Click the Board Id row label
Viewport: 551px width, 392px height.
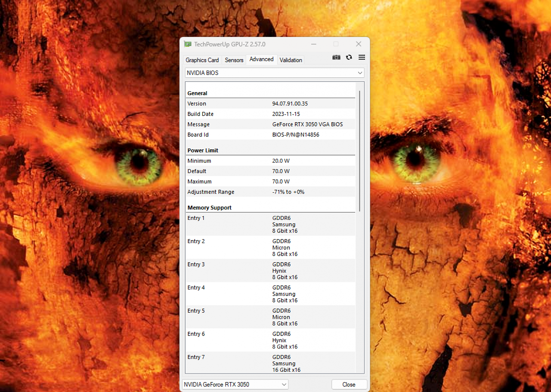pyautogui.click(x=198, y=135)
